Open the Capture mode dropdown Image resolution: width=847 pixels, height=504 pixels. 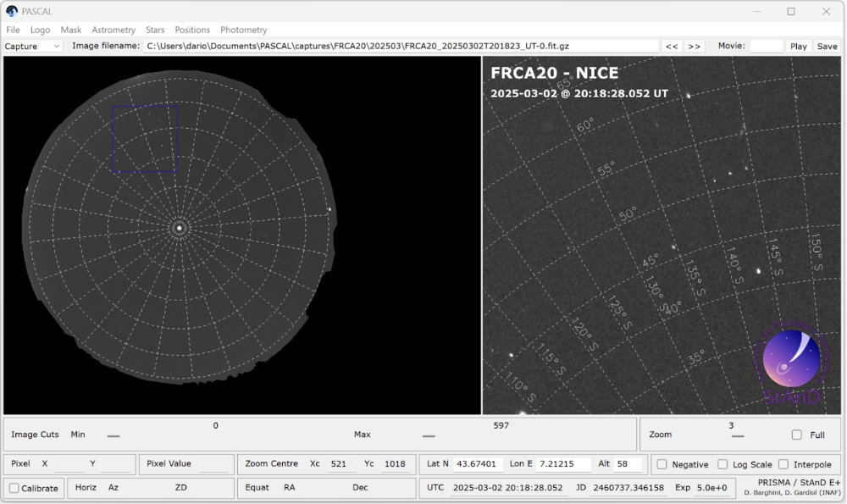[x=30, y=46]
